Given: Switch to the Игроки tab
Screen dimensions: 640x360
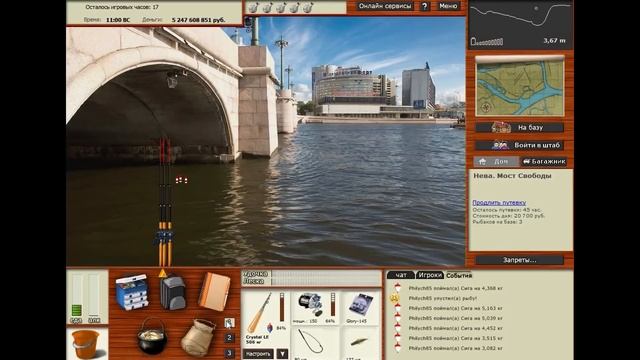Looking at the screenshot, I should (x=430, y=275).
